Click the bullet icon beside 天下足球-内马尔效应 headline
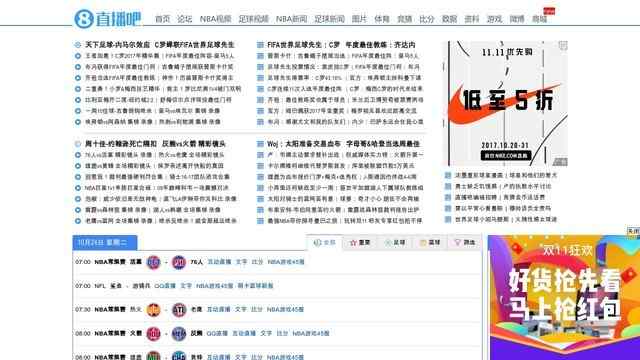The image size is (640, 360). (78, 44)
